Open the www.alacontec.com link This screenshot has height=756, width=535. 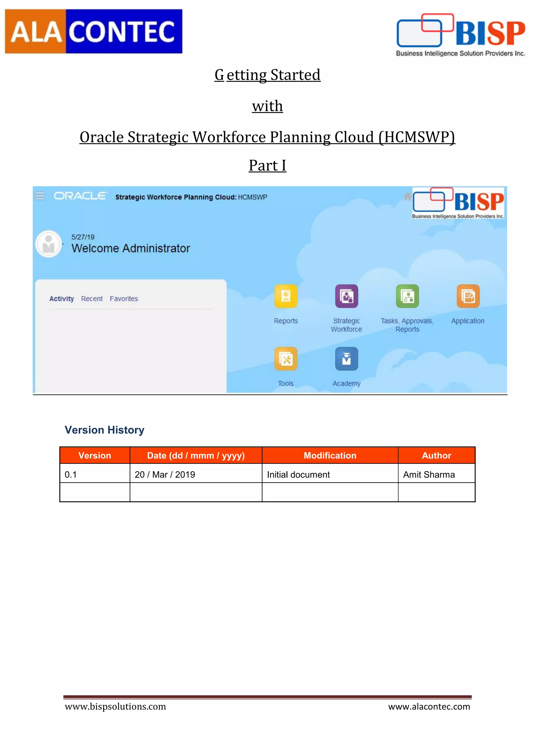(x=429, y=707)
